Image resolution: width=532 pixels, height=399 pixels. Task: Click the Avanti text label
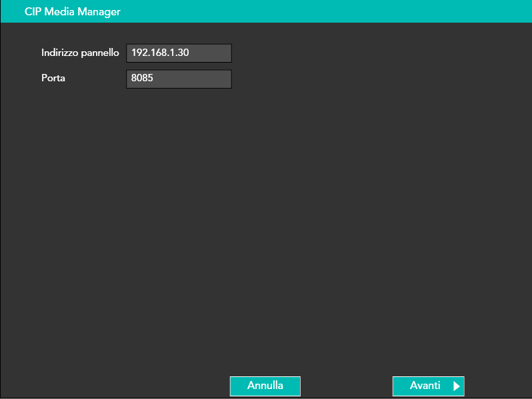coord(425,386)
